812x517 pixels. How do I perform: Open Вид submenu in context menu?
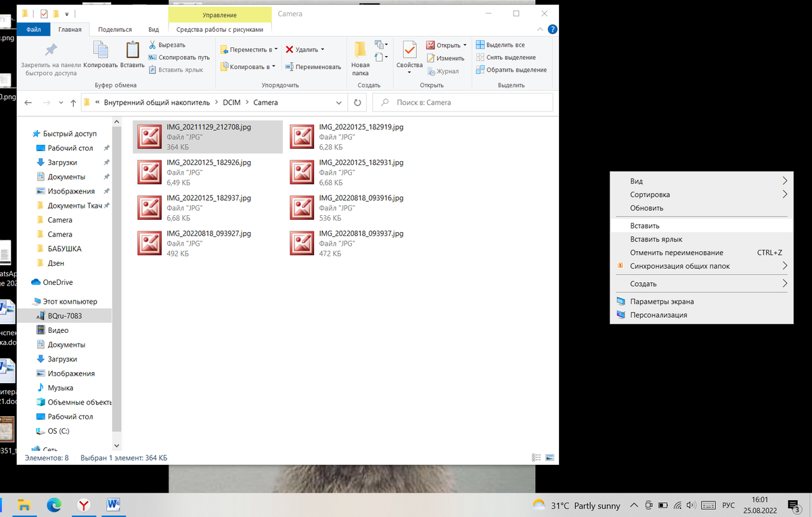[701, 181]
